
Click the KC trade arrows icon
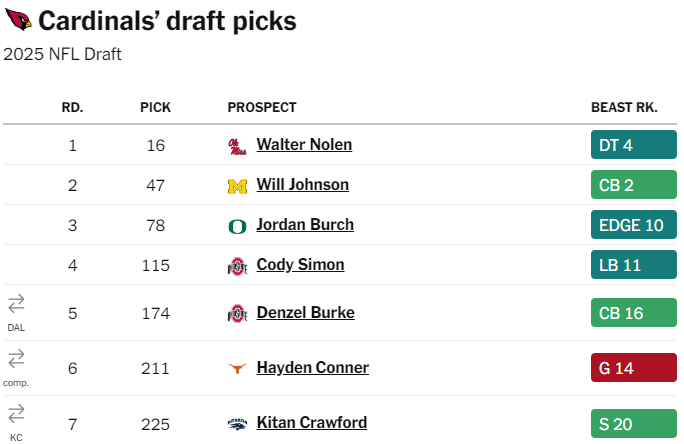16,413
